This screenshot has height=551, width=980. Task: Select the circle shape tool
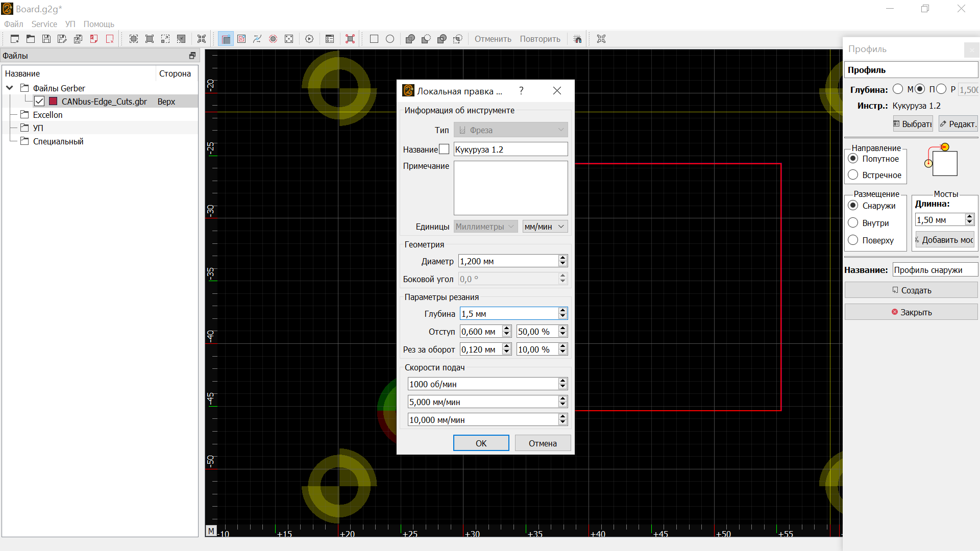(x=390, y=39)
